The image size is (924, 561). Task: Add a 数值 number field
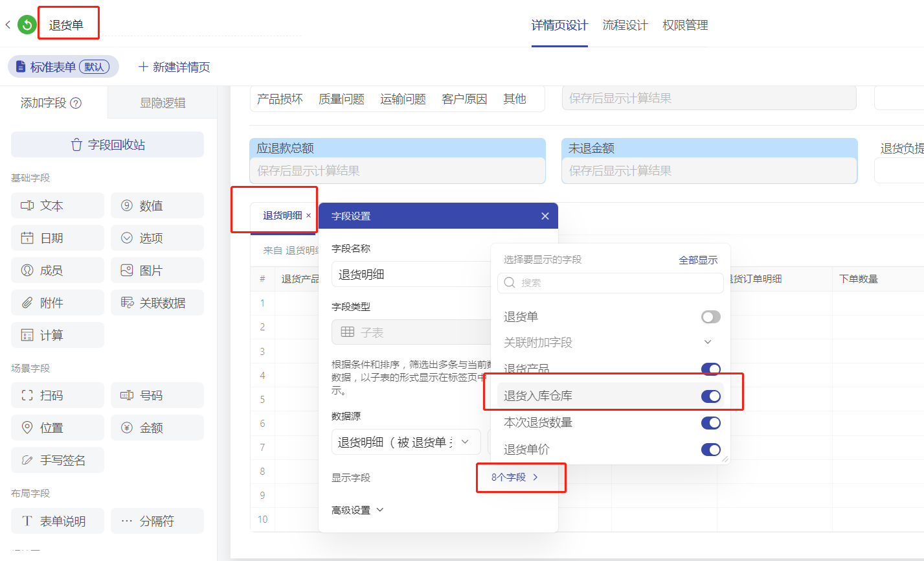point(157,205)
